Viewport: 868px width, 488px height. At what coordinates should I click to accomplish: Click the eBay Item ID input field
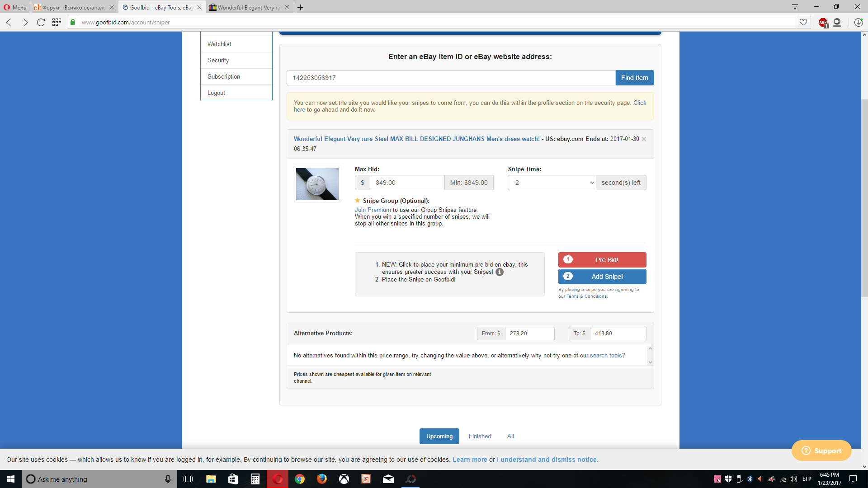pyautogui.click(x=451, y=78)
